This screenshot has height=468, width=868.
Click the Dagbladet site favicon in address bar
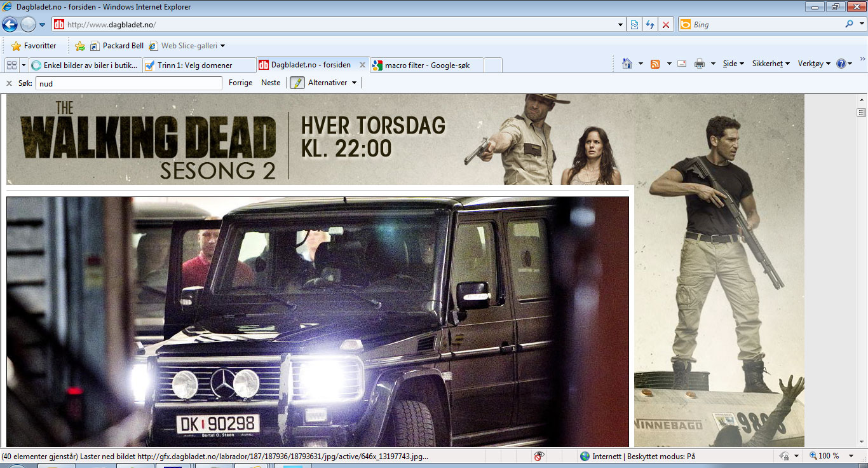click(58, 25)
